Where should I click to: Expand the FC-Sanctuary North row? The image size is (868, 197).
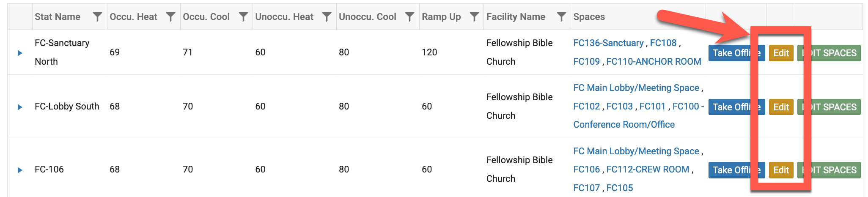point(19,53)
